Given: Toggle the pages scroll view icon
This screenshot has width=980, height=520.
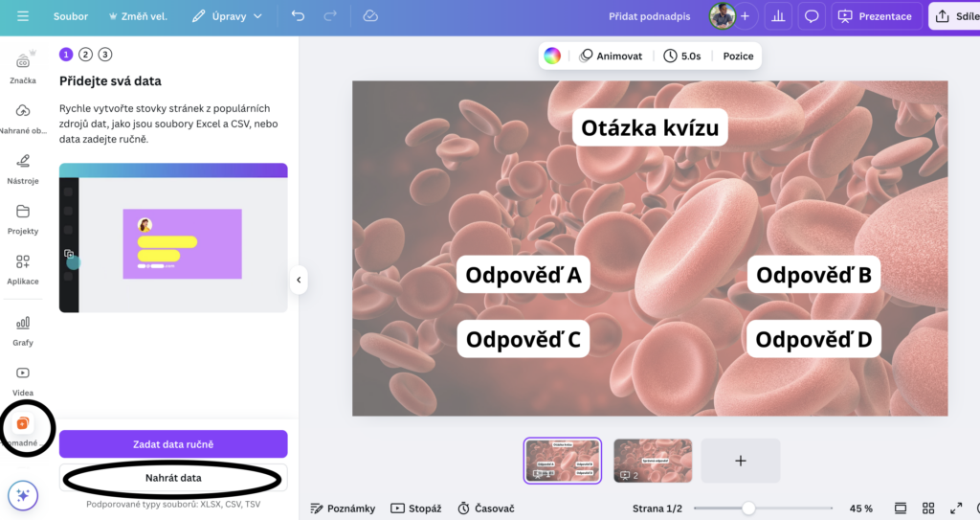Looking at the screenshot, I should point(900,509).
